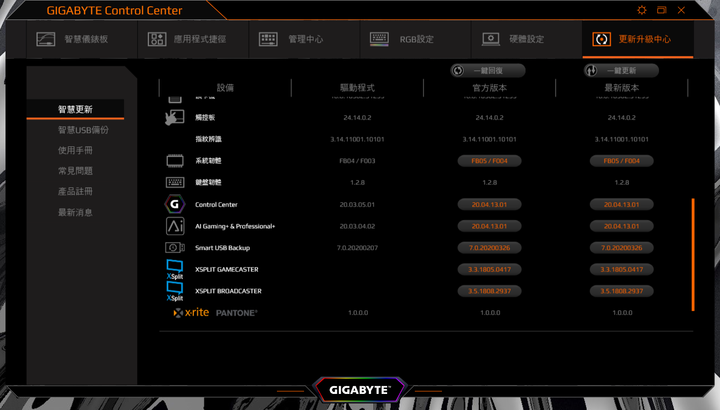Click the 設備 column header
This screenshot has width=720, height=410.
pos(225,88)
